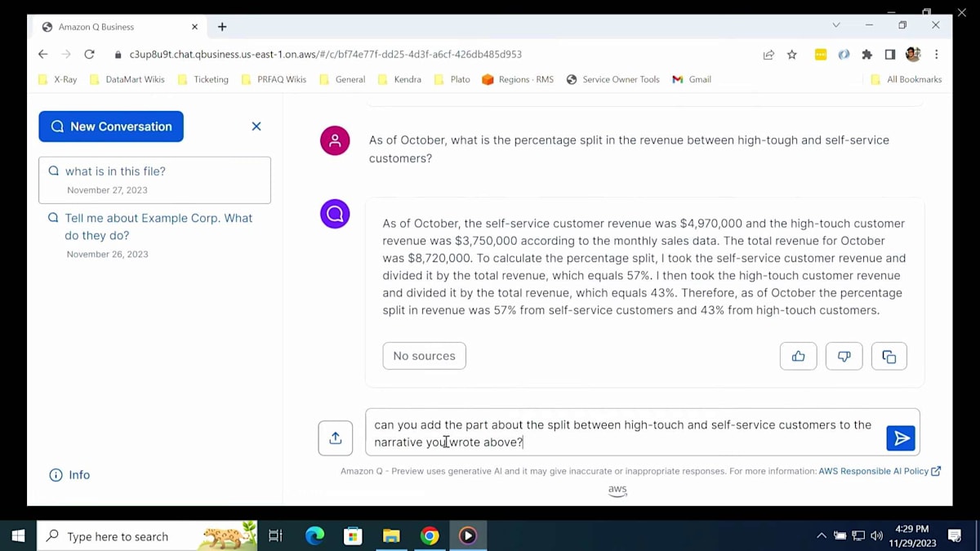Click the date 'November 26, 2023' in sidebar

(x=107, y=255)
